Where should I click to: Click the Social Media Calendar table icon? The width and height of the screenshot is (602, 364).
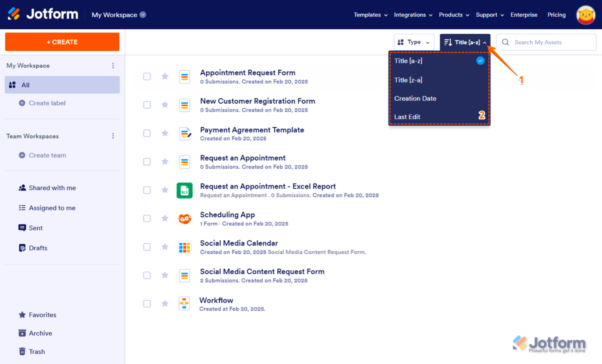click(184, 247)
